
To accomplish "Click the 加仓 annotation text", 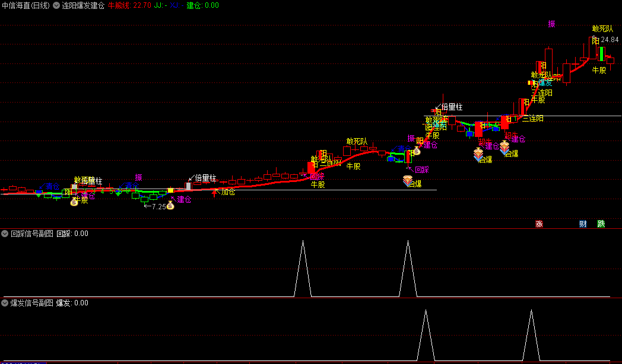I will tap(228, 193).
